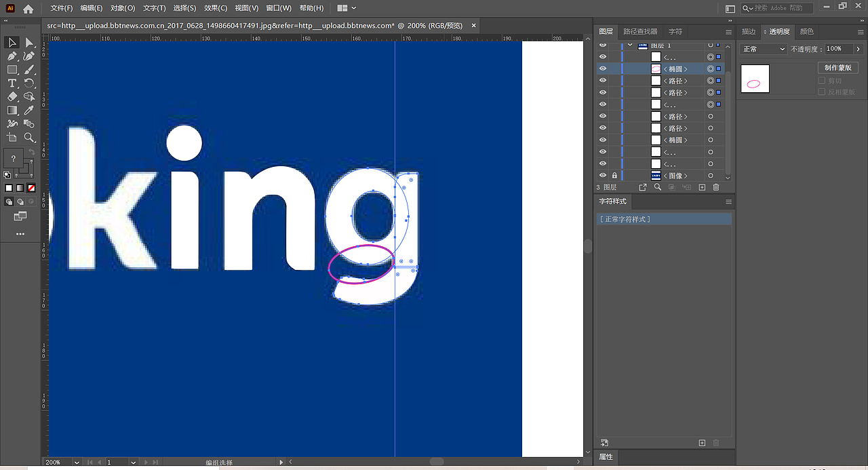868x470 pixels.
Task: Reset to default fill and stroke
Action: (7, 174)
